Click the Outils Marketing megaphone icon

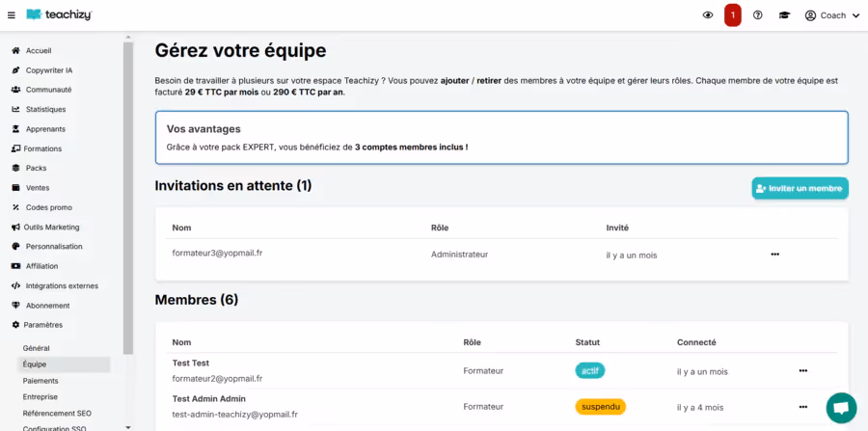point(15,228)
